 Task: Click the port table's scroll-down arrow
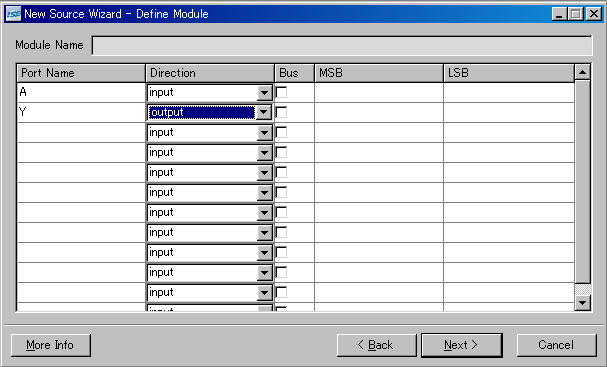(583, 303)
